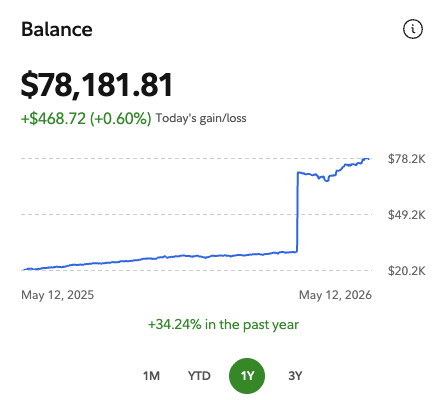440x400 pixels.
Task: Select the 1M time range
Action: [151, 376]
